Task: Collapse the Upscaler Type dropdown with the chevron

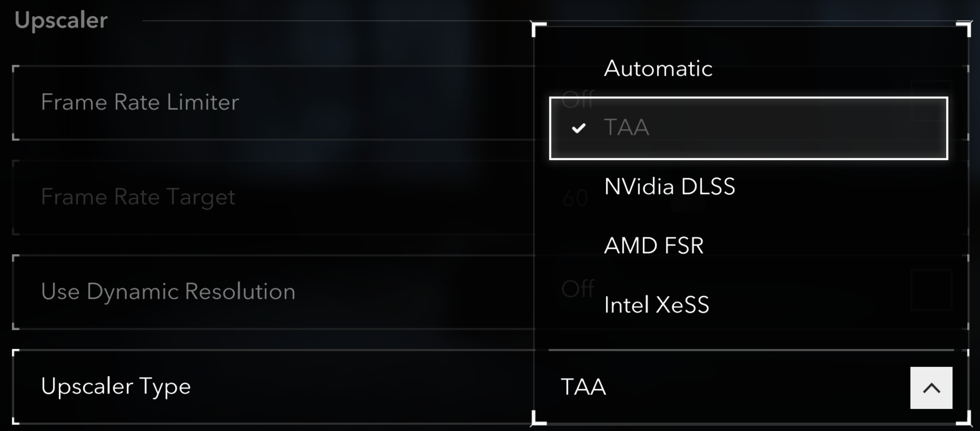Action: (x=931, y=388)
